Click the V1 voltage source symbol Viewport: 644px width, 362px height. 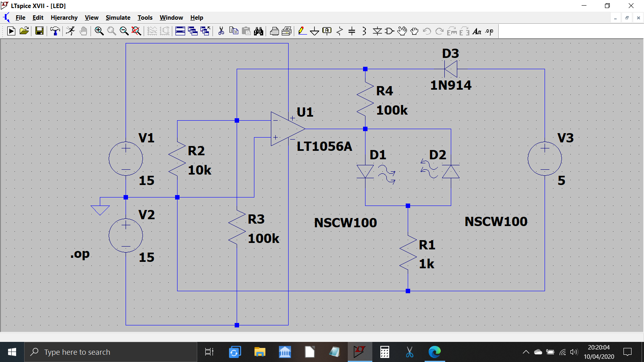pos(126,158)
